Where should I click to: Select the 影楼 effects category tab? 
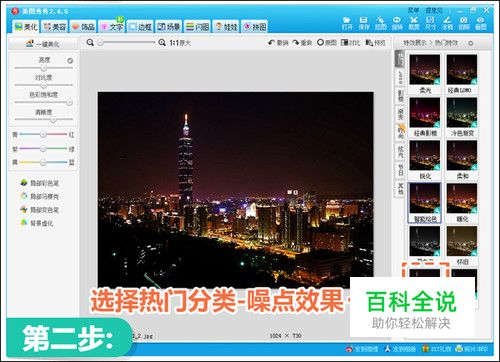coord(400,96)
